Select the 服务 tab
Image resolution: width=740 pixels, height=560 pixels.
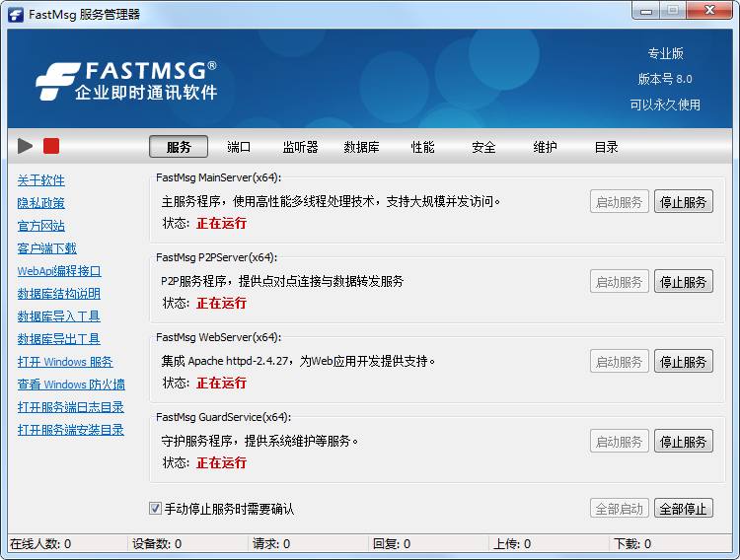point(179,147)
